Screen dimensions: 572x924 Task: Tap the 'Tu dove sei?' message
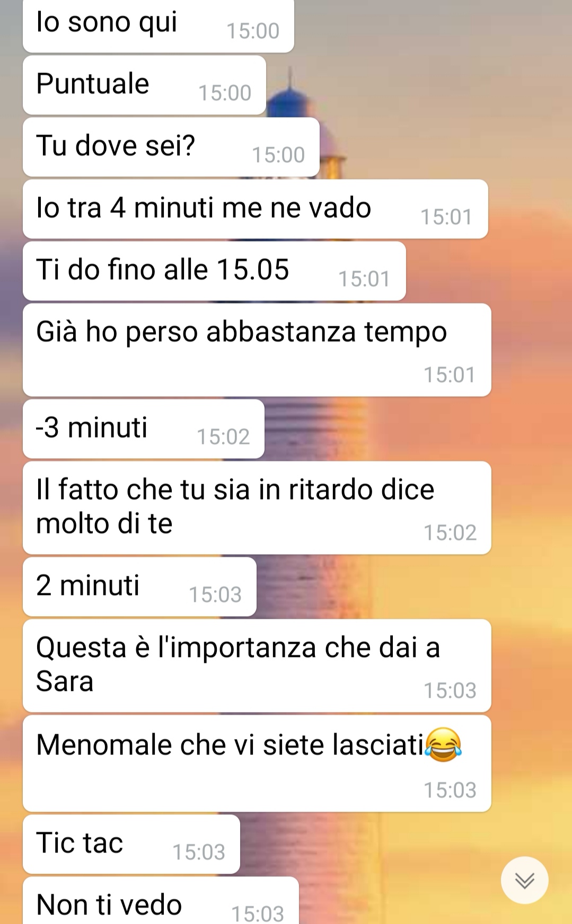171,147
